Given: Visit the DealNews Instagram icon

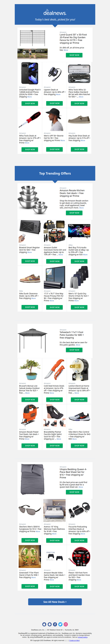Looking at the screenshot, I should click(66, 624).
